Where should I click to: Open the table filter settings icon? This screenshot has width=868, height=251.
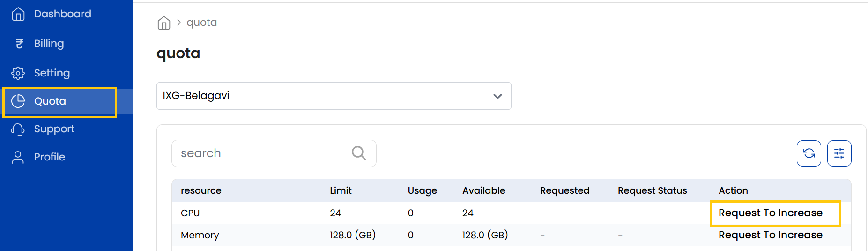point(839,153)
